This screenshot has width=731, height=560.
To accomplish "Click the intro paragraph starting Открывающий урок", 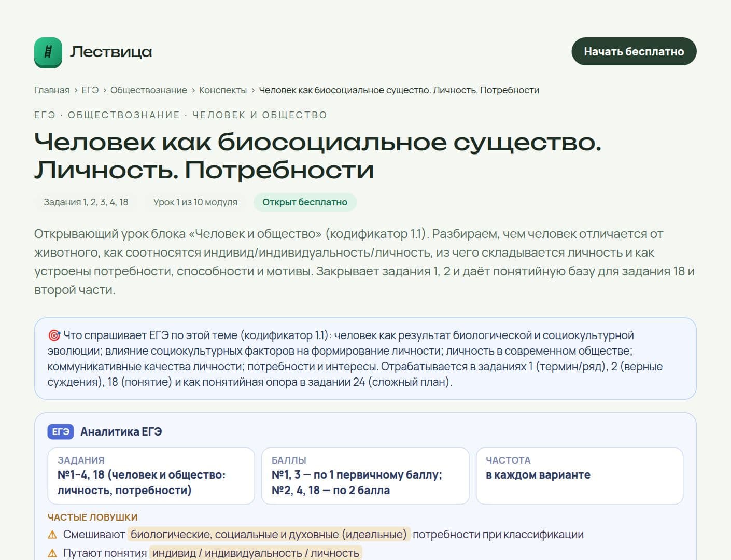I will tap(365, 262).
